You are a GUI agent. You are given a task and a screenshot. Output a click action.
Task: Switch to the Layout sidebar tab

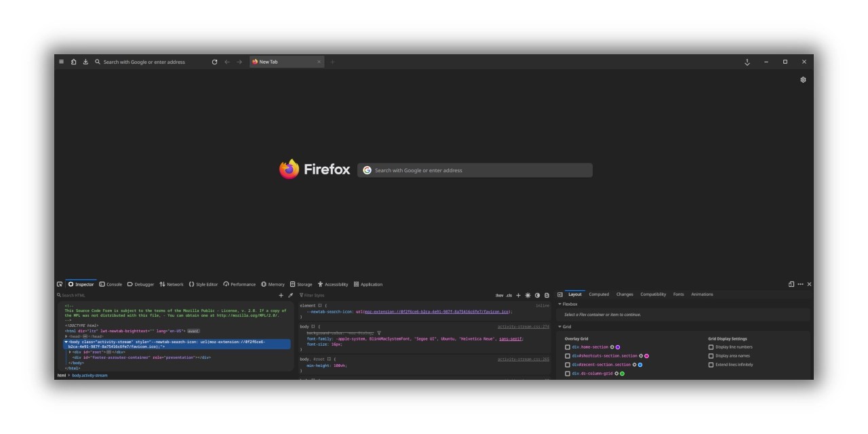[575, 294]
